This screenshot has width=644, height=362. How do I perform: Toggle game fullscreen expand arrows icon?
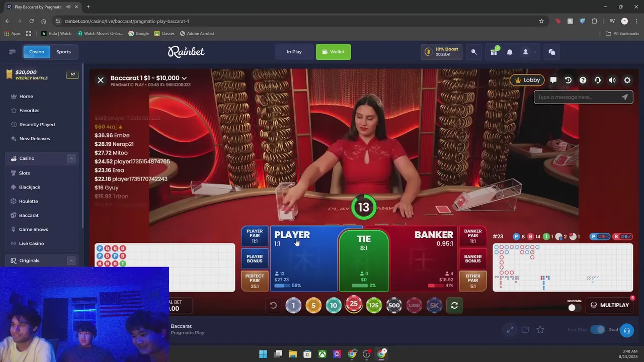(x=510, y=330)
